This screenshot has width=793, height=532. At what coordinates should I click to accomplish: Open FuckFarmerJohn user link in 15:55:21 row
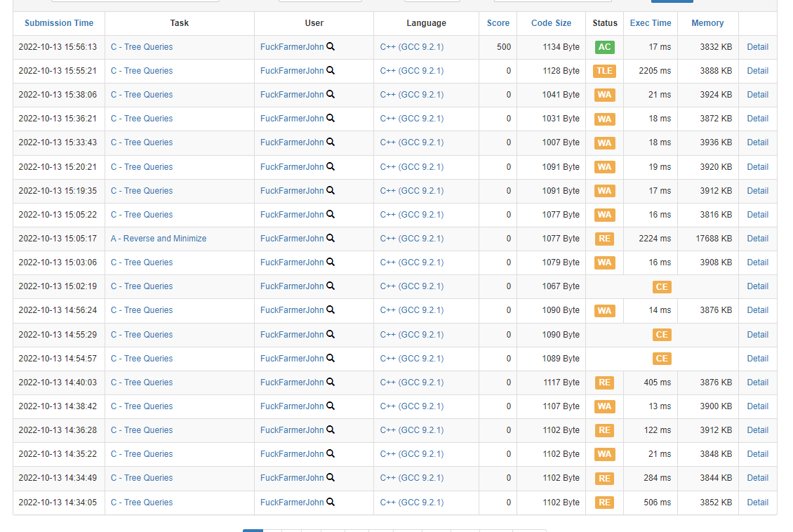[292, 71]
